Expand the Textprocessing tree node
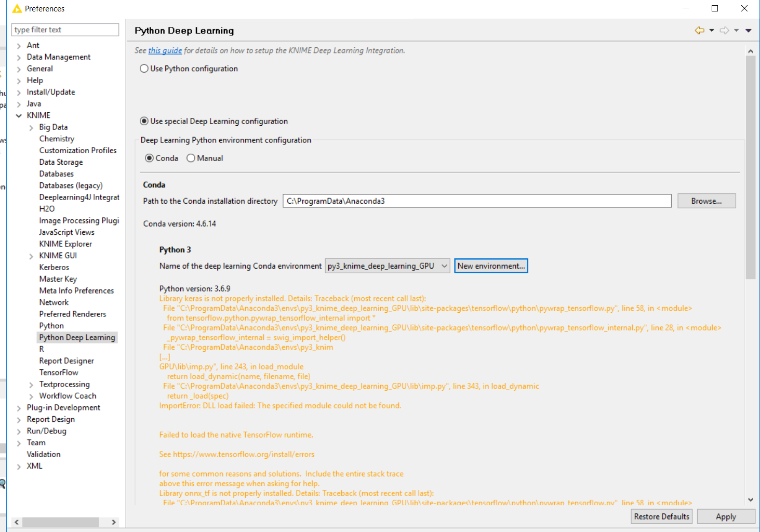 (x=31, y=385)
